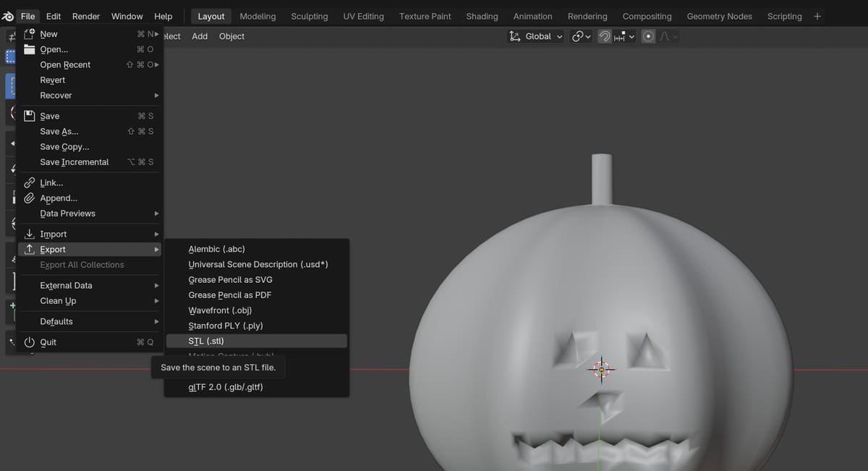Screen dimensions: 868x471
Task: Select Grease Pencil as PDF export
Action: [257, 295]
